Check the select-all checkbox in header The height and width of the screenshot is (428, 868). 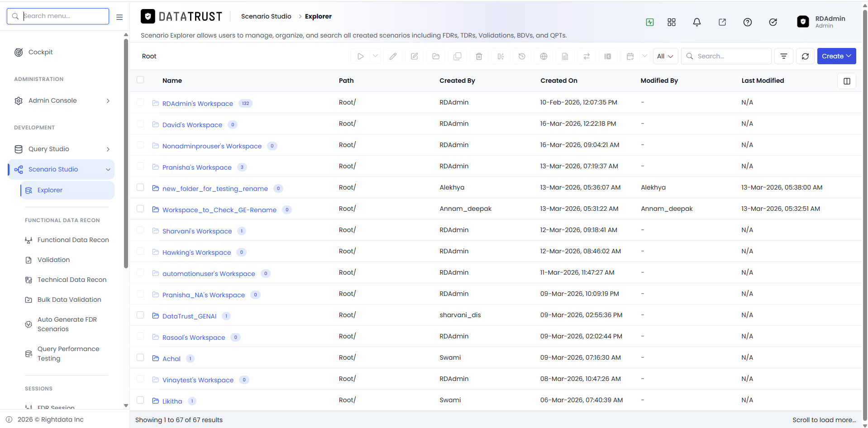pyautogui.click(x=140, y=80)
